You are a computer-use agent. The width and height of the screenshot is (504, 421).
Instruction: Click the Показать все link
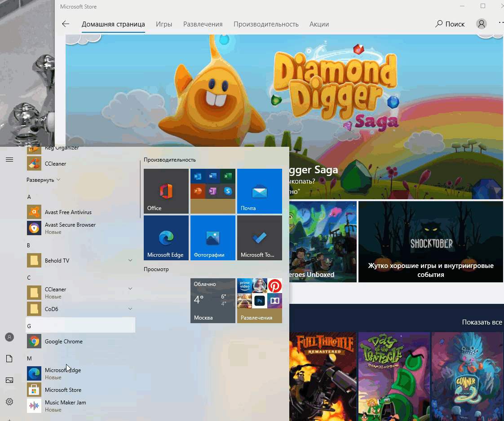[x=482, y=322]
